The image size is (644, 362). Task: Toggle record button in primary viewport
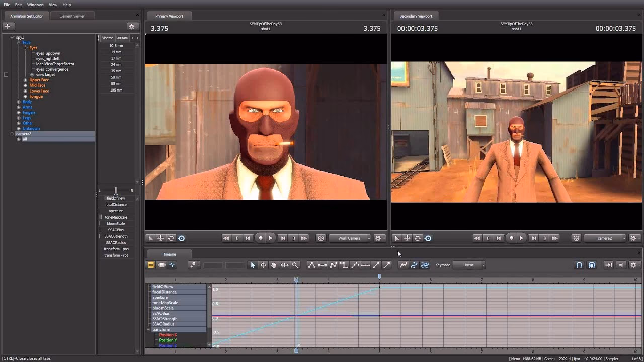coord(260,238)
